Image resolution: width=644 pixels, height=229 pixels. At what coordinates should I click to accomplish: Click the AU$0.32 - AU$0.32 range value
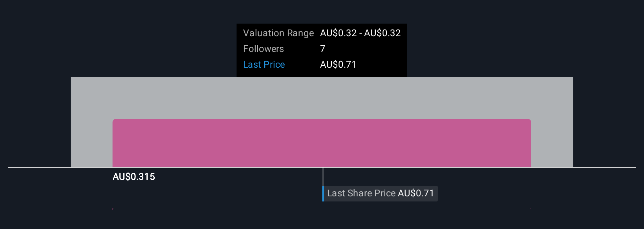point(360,33)
